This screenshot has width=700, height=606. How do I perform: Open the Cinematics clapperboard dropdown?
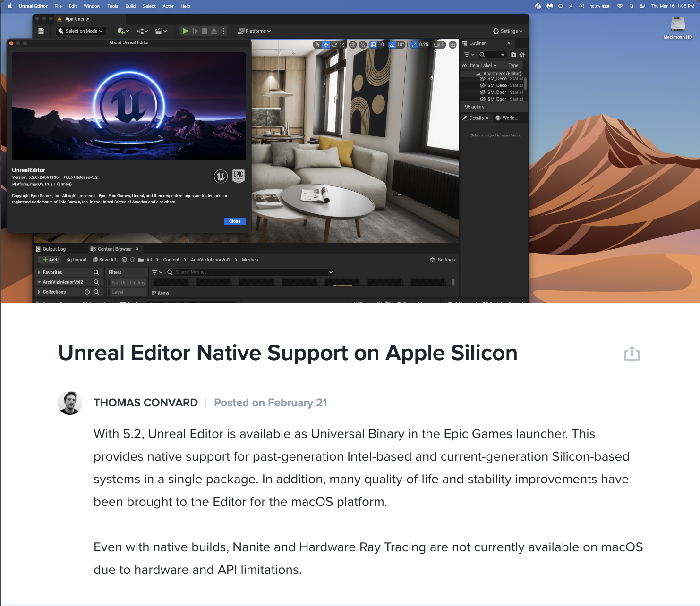tap(161, 31)
